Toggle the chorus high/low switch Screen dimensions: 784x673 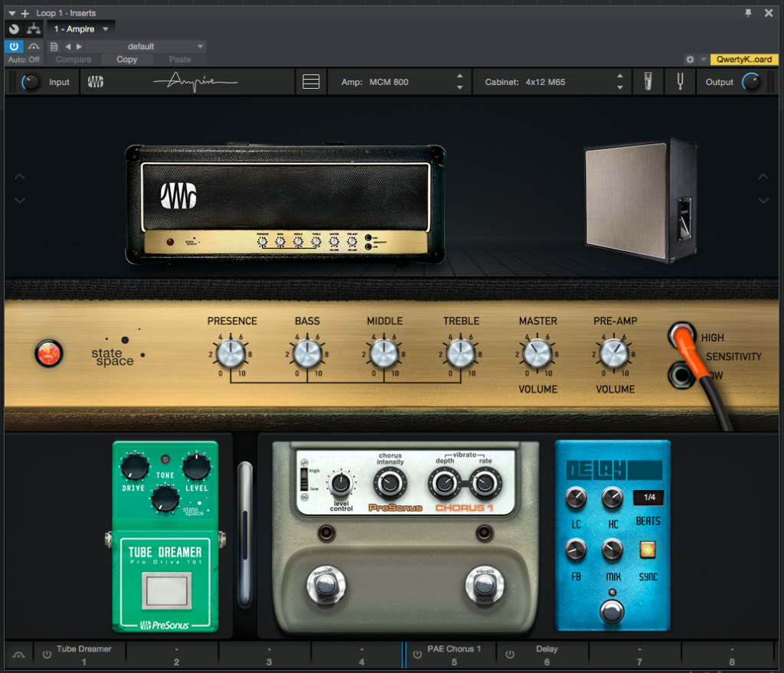coord(303,479)
